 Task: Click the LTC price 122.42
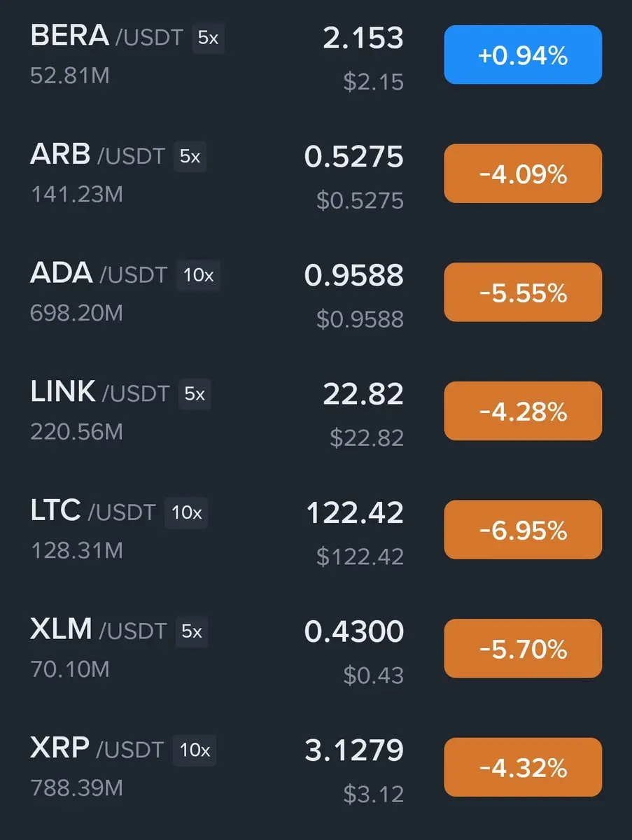point(355,513)
